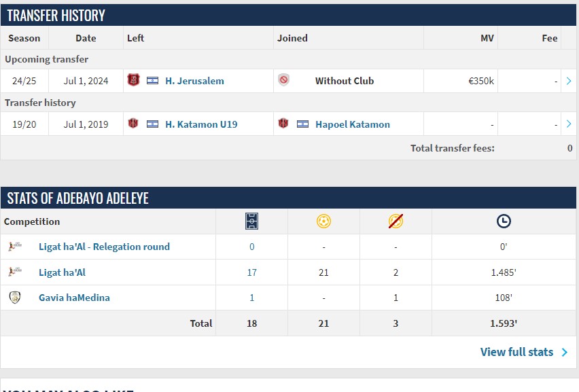Screen dimensions: 579x392
Task: Click the minutes played clock icon header
Action: click(x=504, y=221)
